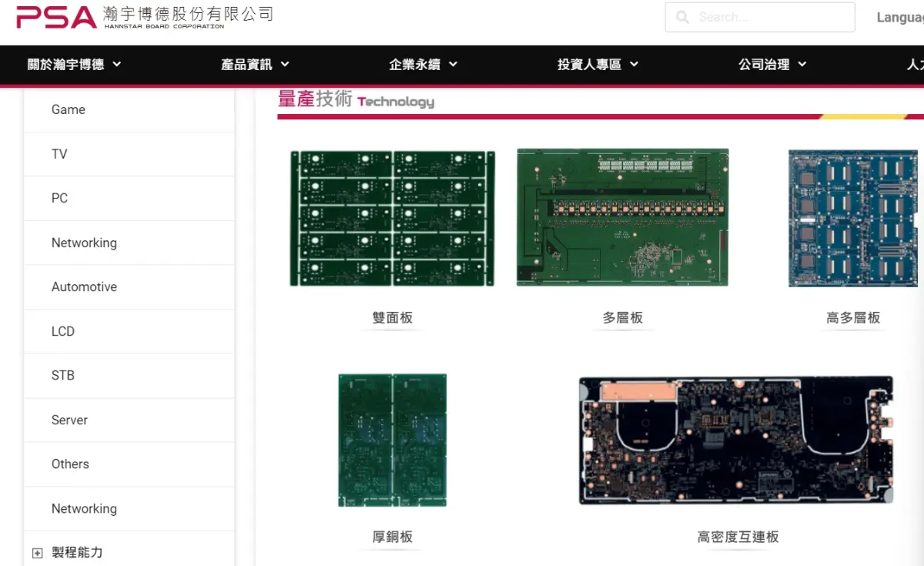Open the 雙面板 PCB thumbnail image
Screen dimensions: 924x566
click(x=392, y=218)
